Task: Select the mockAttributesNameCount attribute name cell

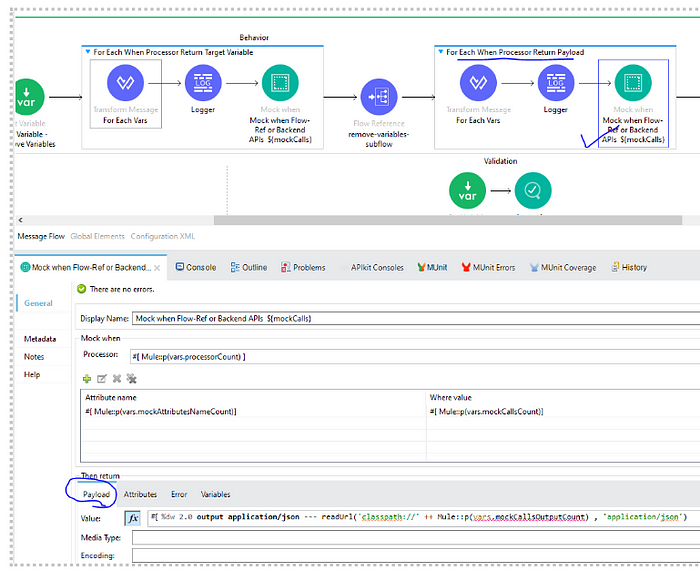Action: coord(253,412)
